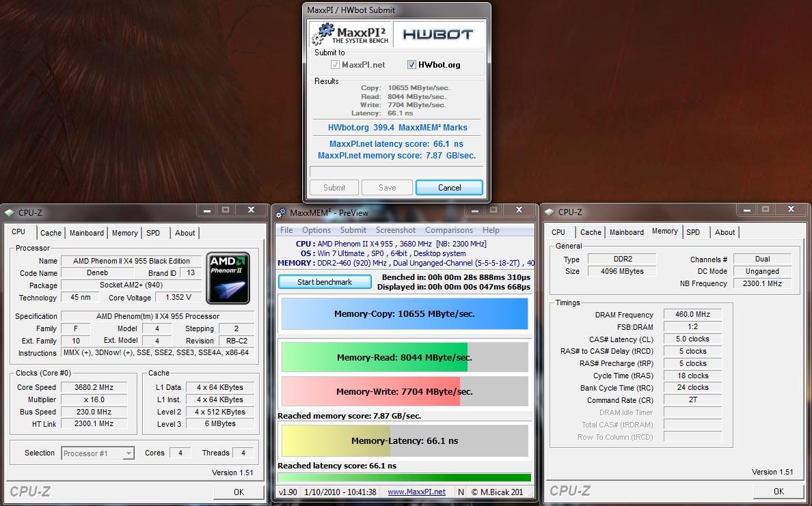Click the DC Mode value Unganged
Viewport: 812px width, 506px height.
pyautogui.click(x=762, y=271)
